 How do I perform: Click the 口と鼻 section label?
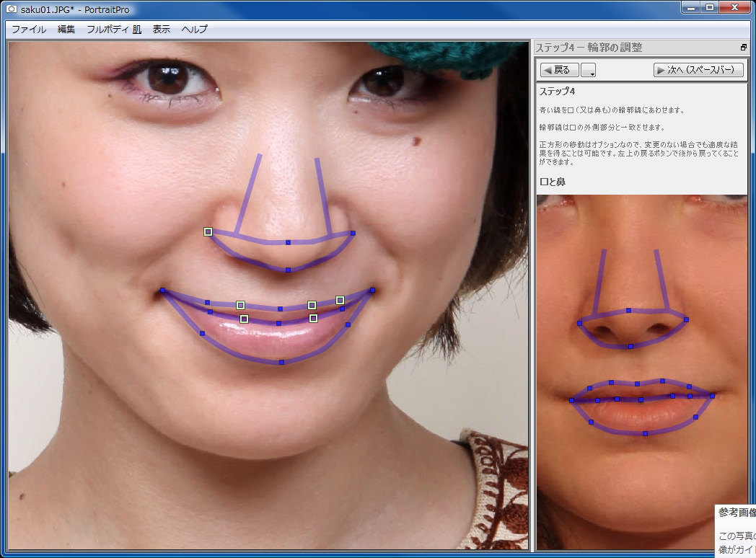(x=553, y=182)
